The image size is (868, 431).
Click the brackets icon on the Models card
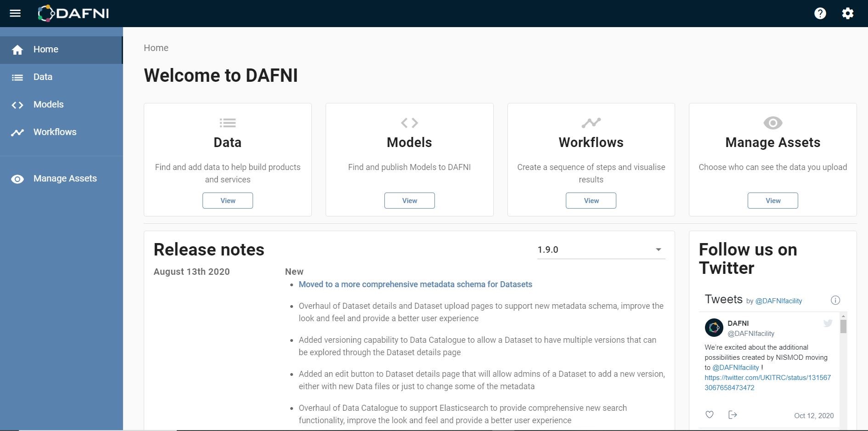point(409,123)
